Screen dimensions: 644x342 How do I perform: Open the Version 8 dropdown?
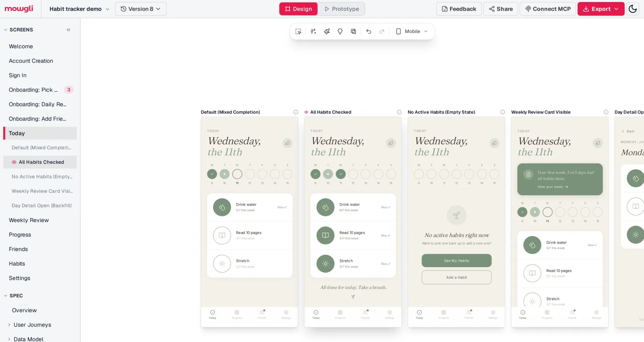140,9
